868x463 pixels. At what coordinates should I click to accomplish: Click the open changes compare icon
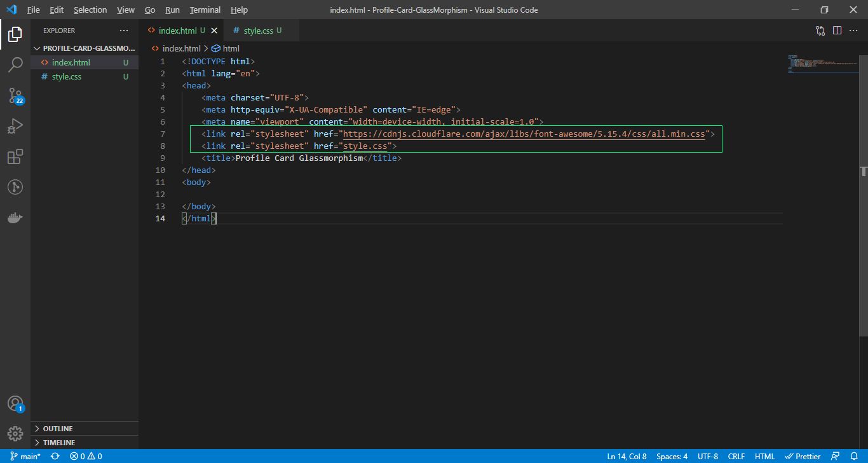pyautogui.click(x=820, y=31)
